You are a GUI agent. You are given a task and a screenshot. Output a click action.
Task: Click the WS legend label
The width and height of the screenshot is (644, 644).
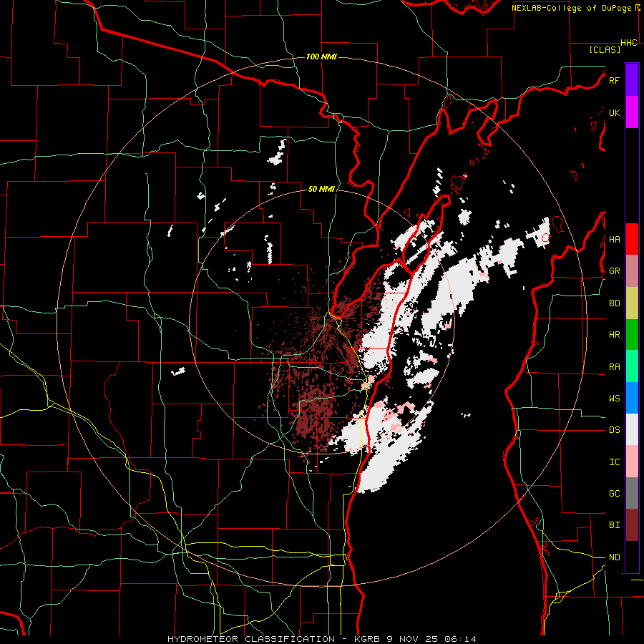[615, 399]
